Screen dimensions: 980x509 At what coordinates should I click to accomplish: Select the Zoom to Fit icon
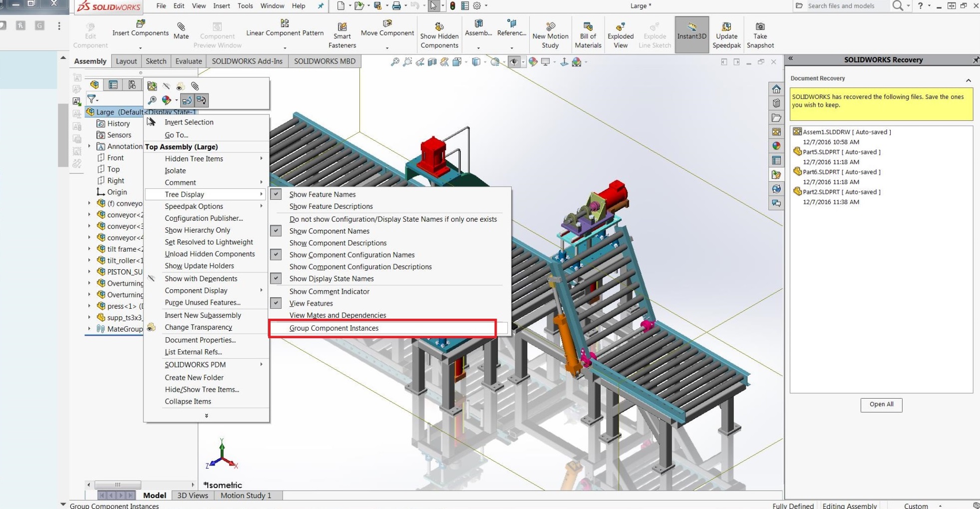coord(395,62)
